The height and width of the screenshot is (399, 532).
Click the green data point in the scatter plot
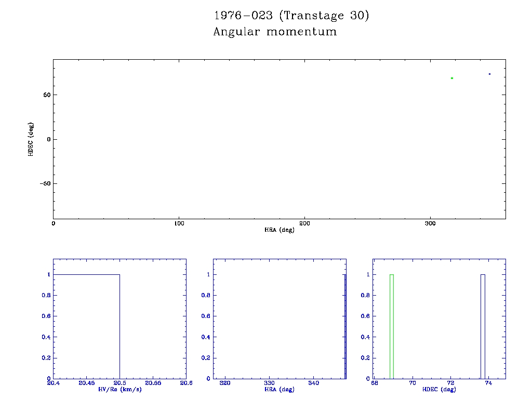pyautogui.click(x=452, y=78)
